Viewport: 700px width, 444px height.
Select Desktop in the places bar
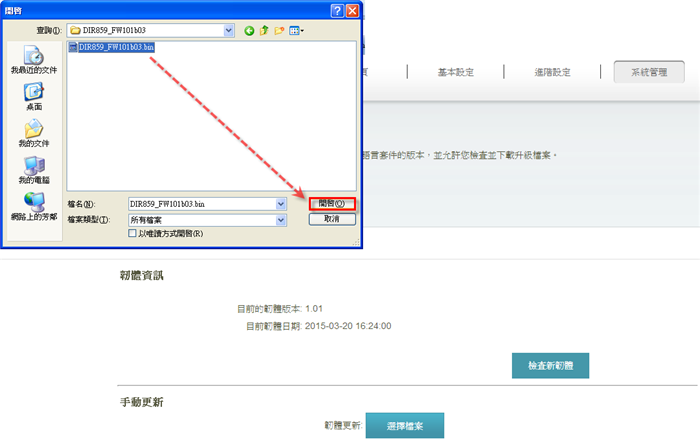[34, 95]
